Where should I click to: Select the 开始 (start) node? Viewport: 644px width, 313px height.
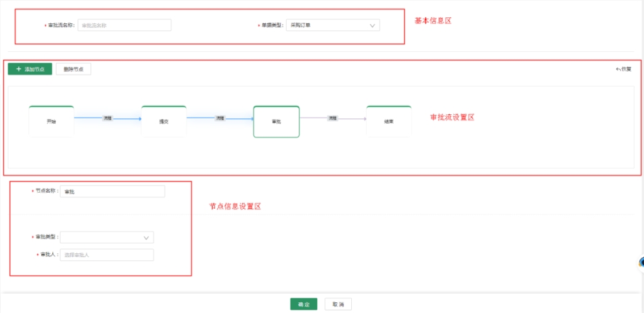coord(51,122)
